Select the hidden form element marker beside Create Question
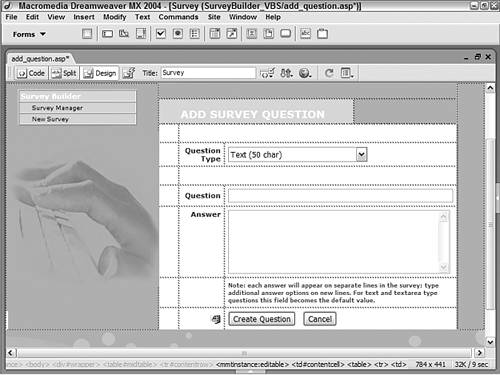 pyautogui.click(x=216, y=319)
